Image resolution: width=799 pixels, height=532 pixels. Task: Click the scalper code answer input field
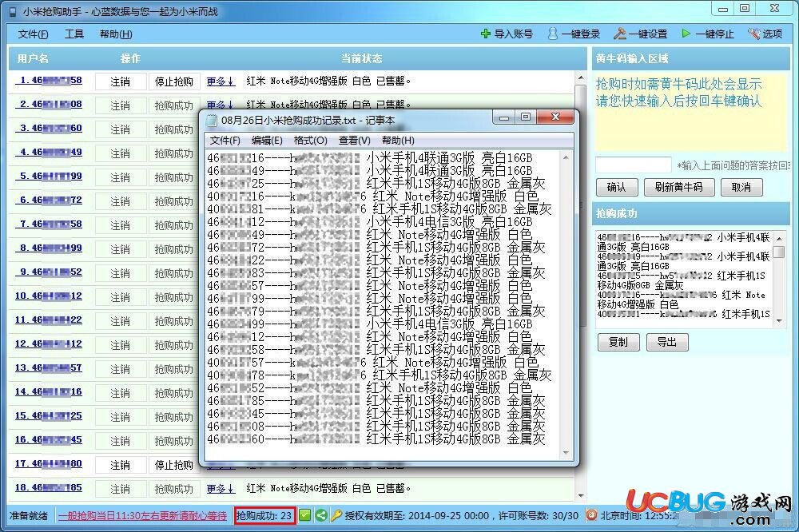634,165
